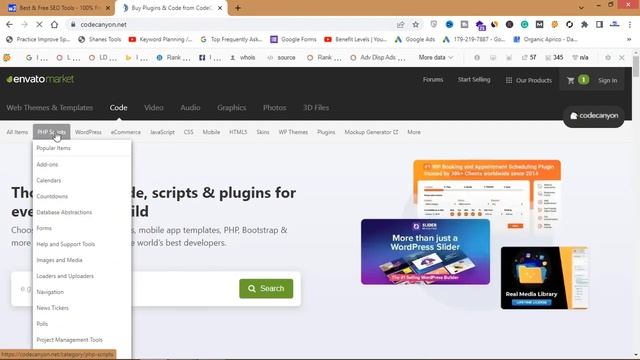The width and height of the screenshot is (640, 360).
Task: Open the PHP Scripts category
Action: point(51,132)
